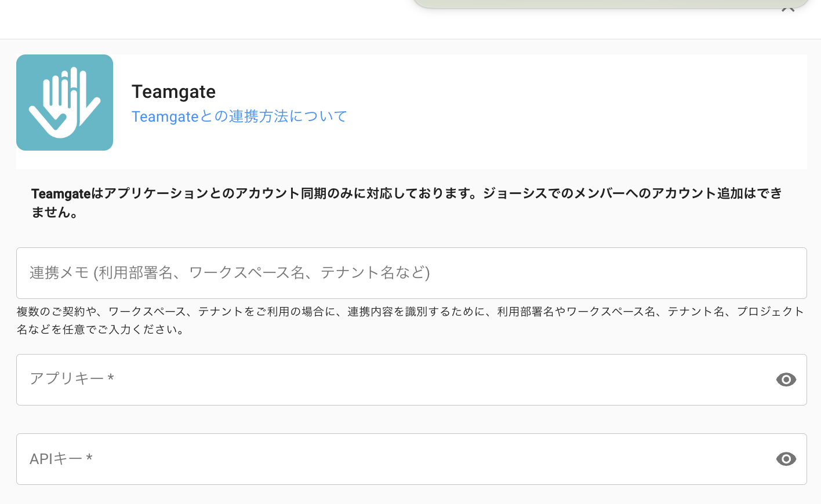Click the Teamgate heading title

(x=173, y=92)
